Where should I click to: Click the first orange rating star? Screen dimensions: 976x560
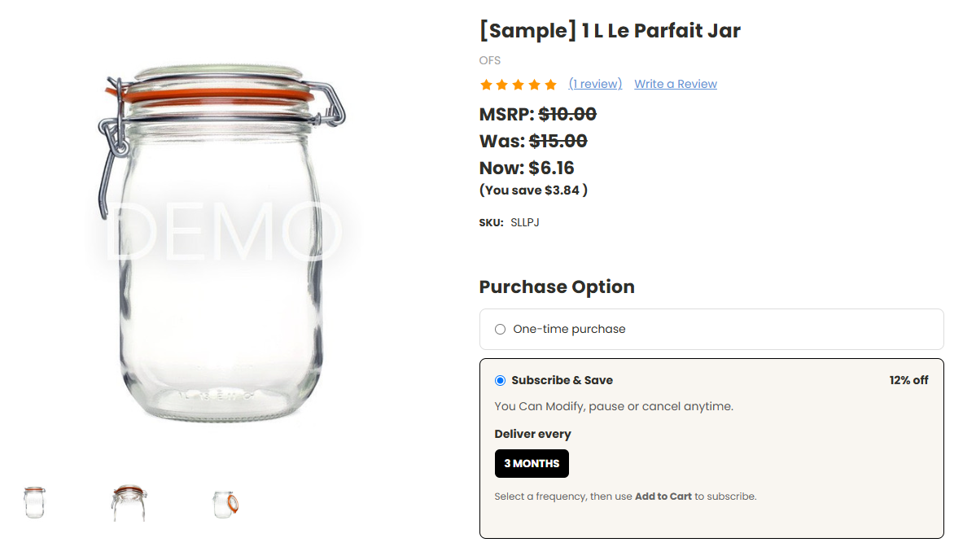tap(486, 85)
